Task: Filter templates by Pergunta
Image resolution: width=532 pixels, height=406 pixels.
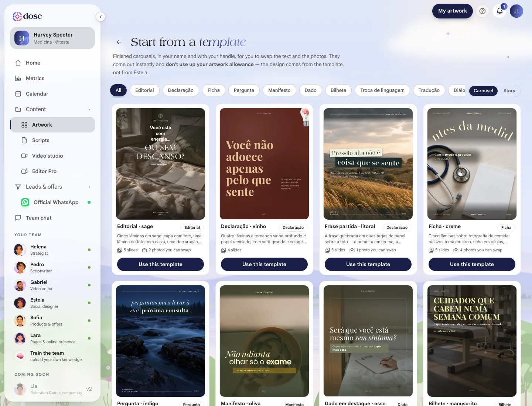Action: [244, 90]
